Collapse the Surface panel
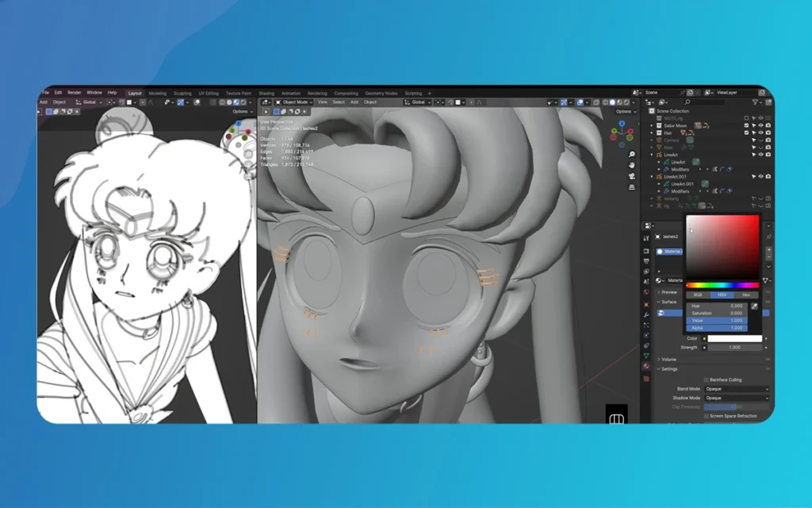This screenshot has width=812, height=508. (668, 302)
